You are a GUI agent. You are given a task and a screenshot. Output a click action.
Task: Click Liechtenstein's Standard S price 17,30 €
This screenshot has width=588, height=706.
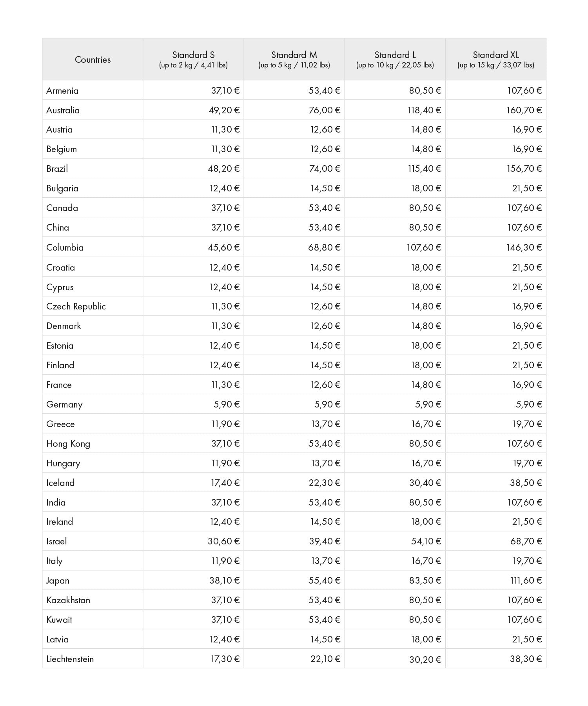(x=225, y=659)
